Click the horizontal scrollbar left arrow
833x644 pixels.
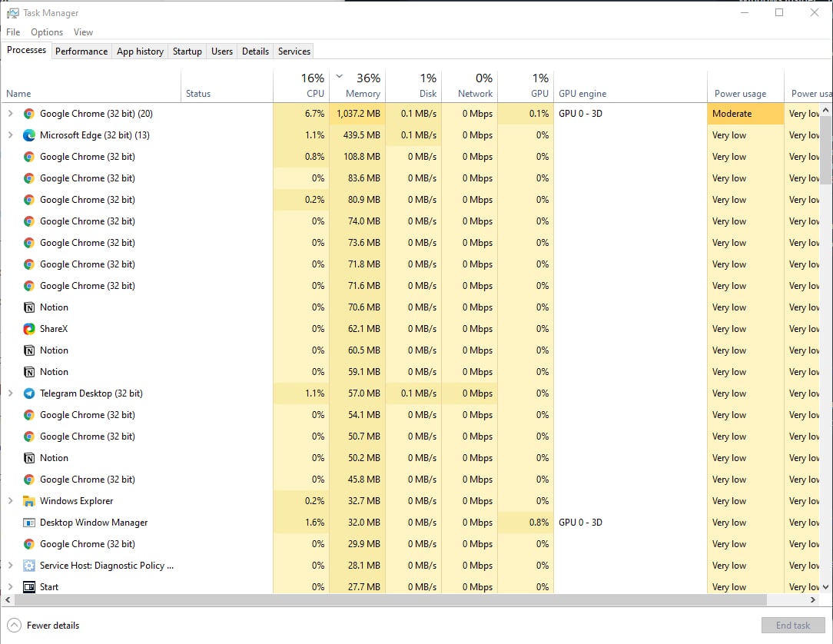click(x=8, y=600)
